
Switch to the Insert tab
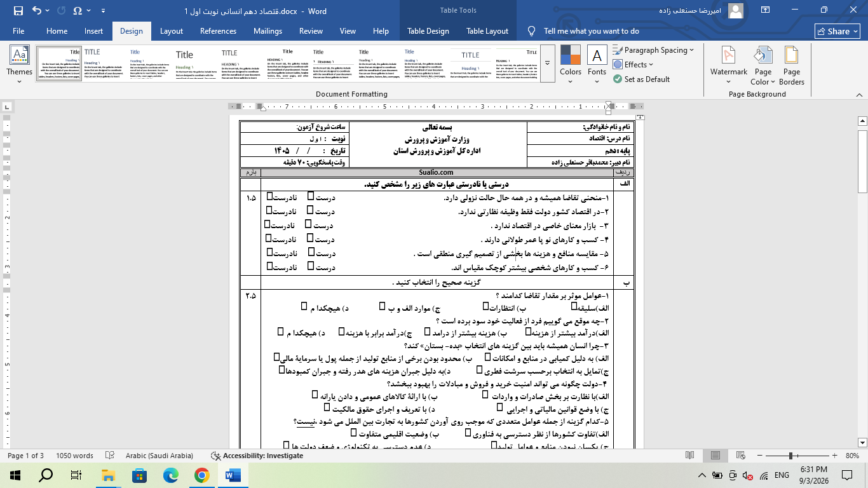coord(93,31)
